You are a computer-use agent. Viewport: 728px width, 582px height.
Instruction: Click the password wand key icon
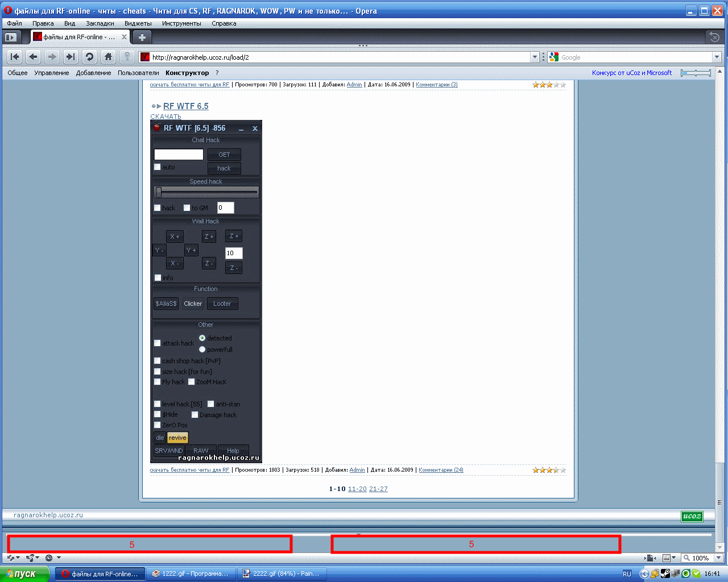(127, 57)
